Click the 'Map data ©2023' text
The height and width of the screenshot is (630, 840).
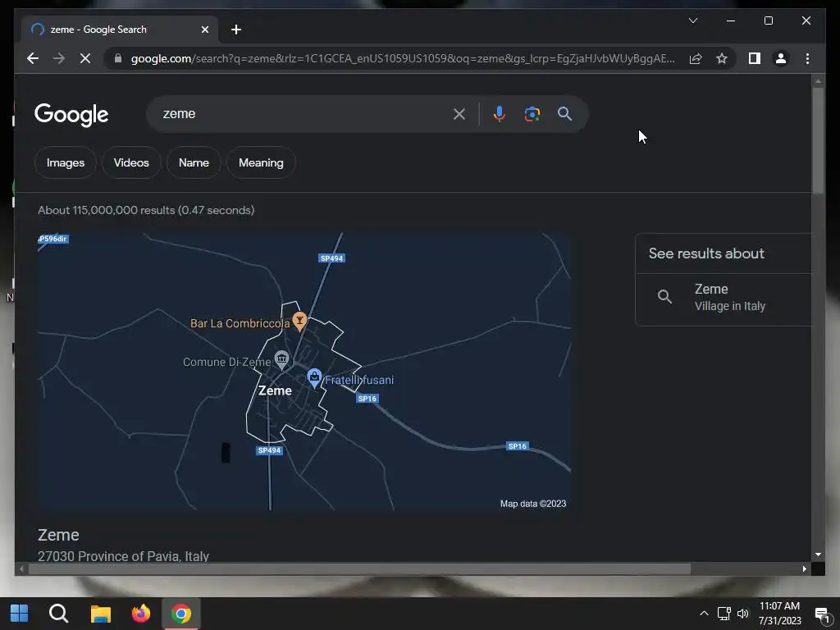(x=533, y=504)
